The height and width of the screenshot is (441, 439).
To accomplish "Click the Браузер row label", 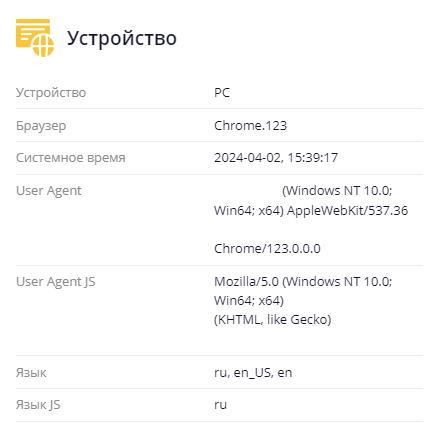I will [x=41, y=126].
